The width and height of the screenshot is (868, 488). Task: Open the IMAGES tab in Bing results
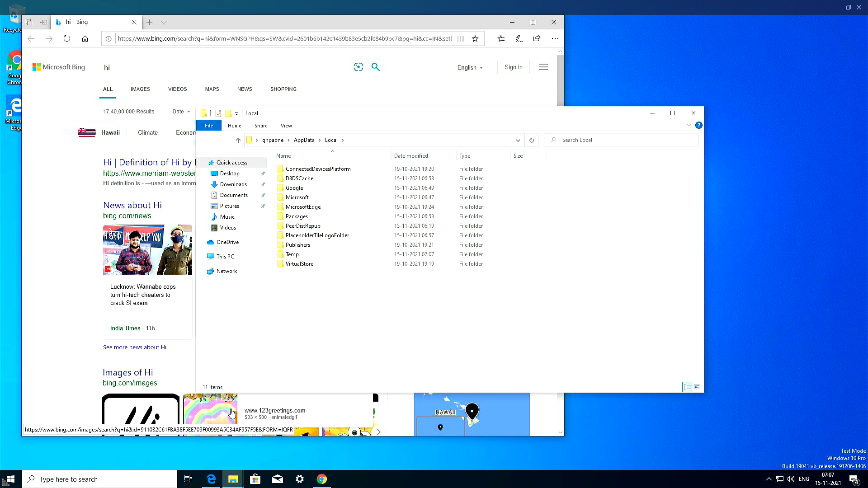pos(140,89)
